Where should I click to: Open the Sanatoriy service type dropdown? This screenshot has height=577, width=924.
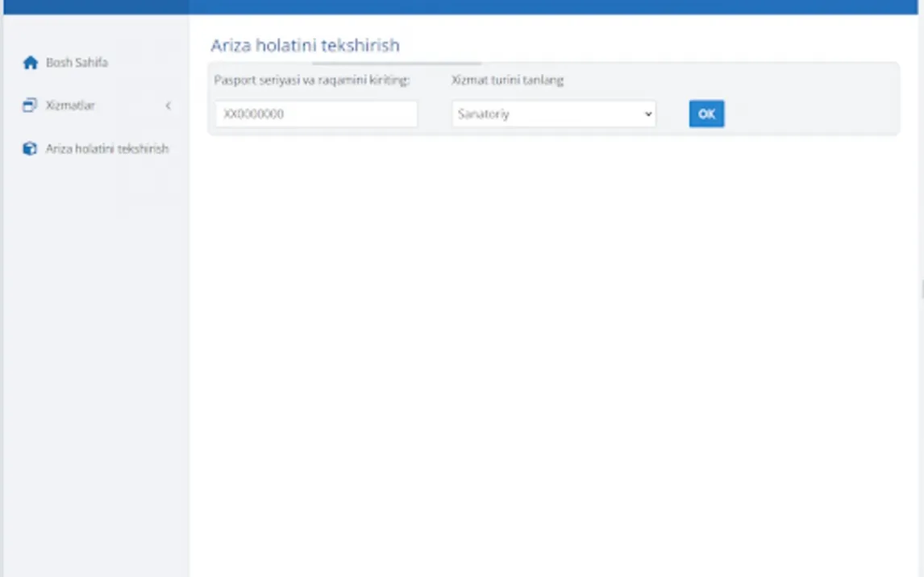[553, 114]
